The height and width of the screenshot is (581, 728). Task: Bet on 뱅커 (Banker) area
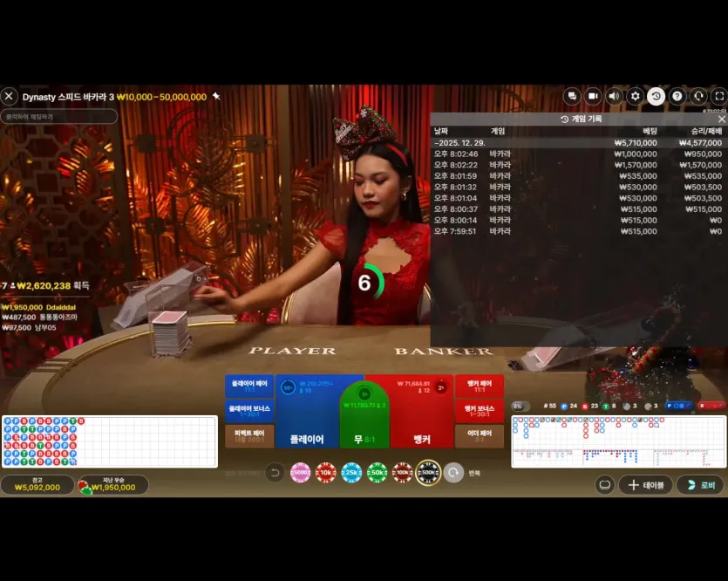pos(422,412)
